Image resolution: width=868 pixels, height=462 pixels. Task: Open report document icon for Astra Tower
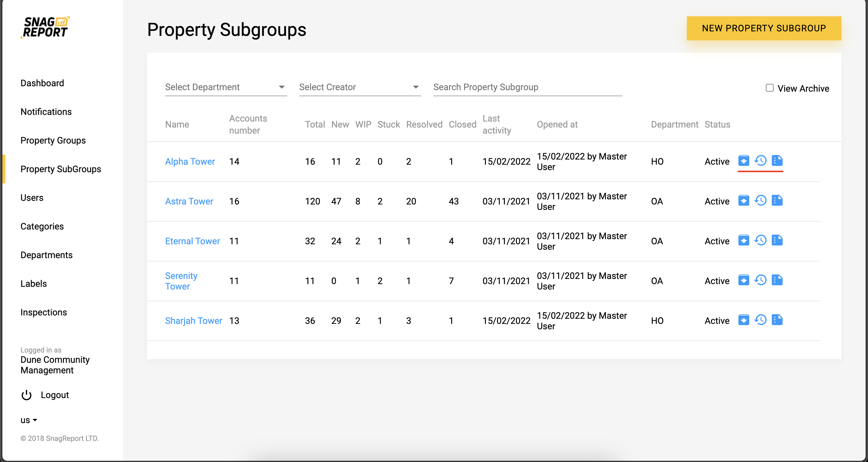[x=777, y=201]
